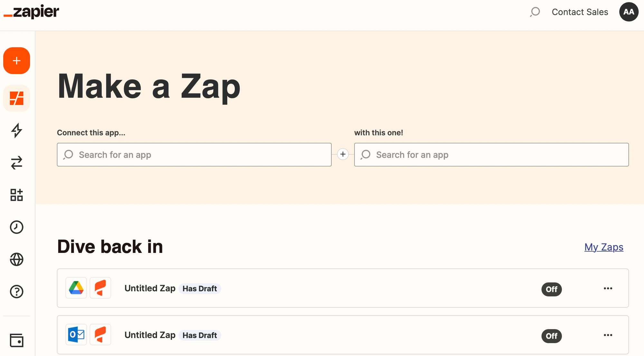Open the wallet icon in sidebar

pyautogui.click(x=17, y=340)
